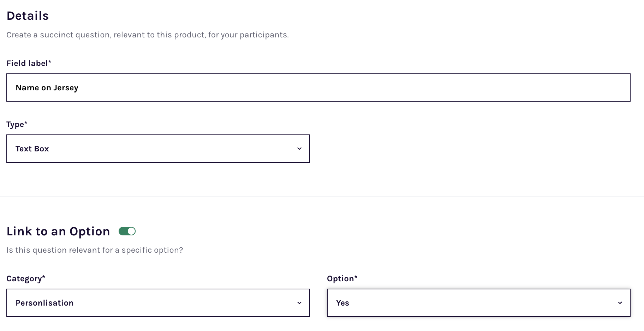
Task: Click the "Yes" selected option value
Action: pos(342,303)
